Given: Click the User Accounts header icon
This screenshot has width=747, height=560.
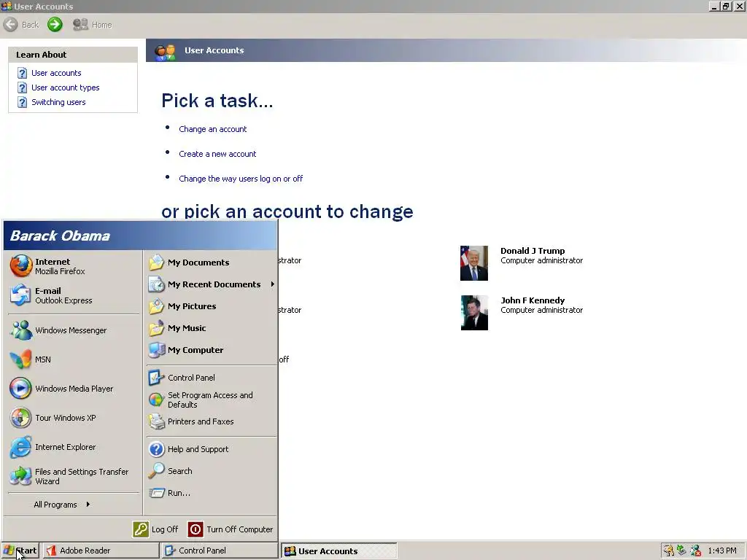Looking at the screenshot, I should pos(166,51).
